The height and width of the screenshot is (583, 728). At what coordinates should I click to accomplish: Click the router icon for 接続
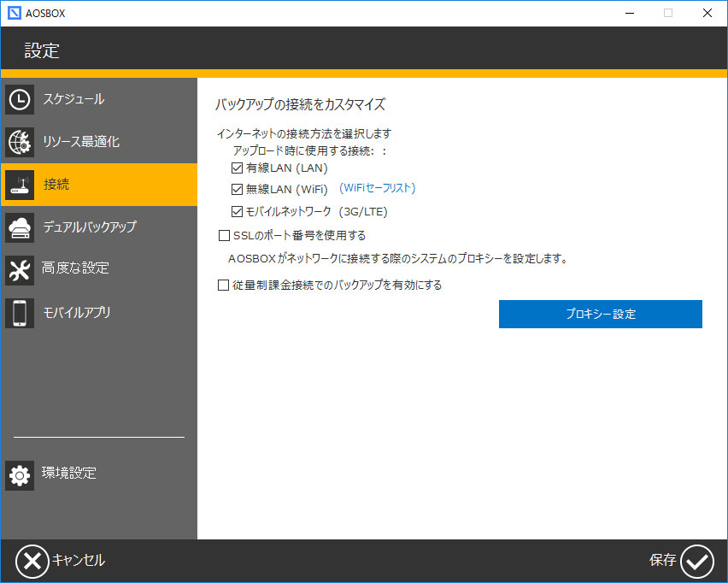pos(20,185)
